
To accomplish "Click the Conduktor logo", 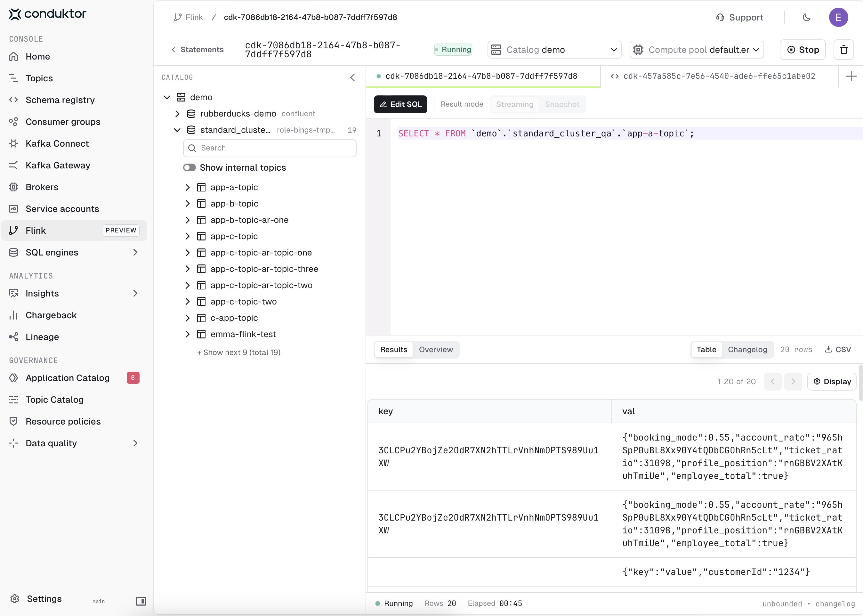I will [x=48, y=14].
